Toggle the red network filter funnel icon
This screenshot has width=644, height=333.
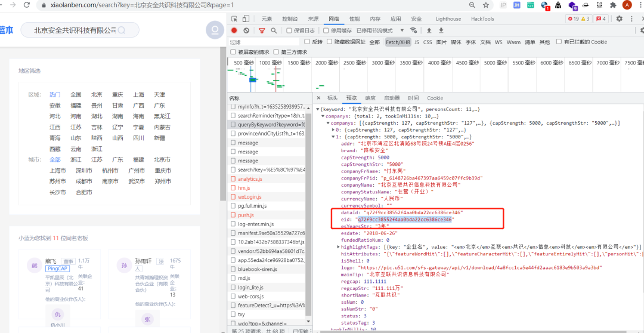coord(262,30)
